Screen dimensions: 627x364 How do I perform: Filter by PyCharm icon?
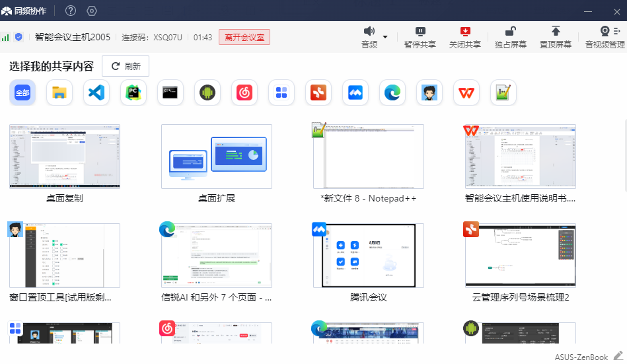133,92
